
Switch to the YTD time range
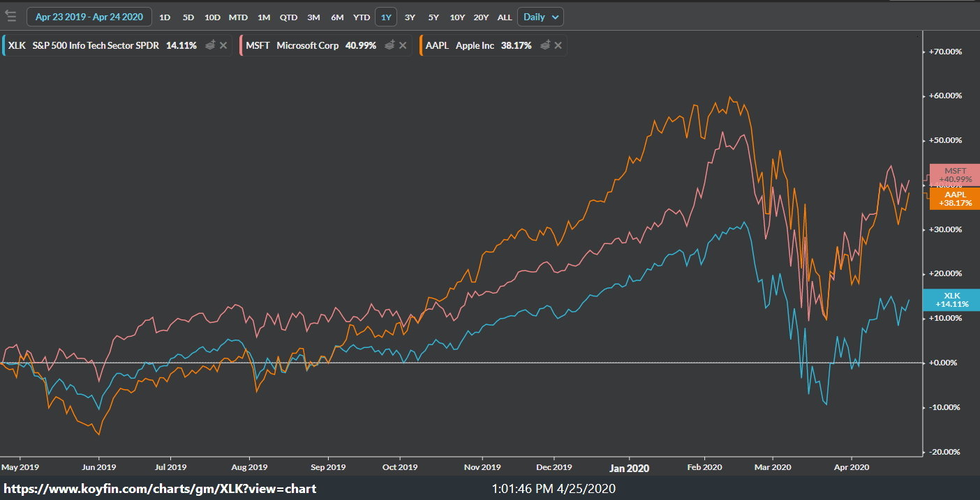click(361, 17)
